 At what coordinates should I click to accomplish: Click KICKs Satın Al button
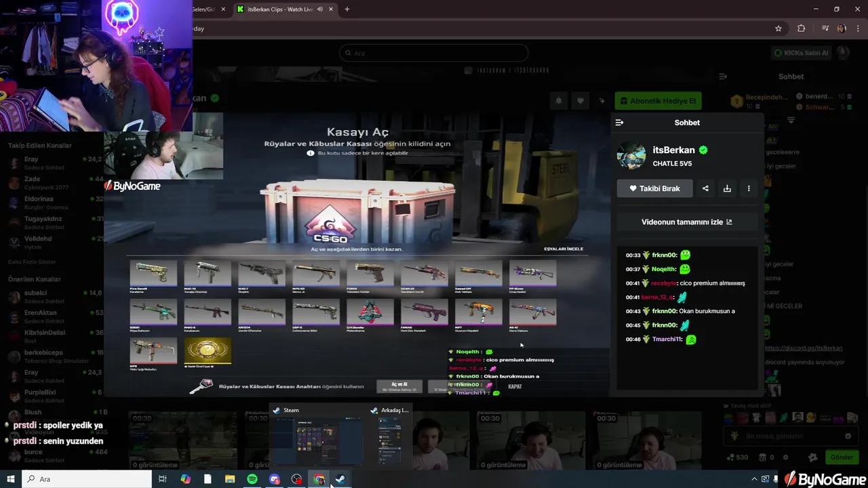tap(802, 53)
